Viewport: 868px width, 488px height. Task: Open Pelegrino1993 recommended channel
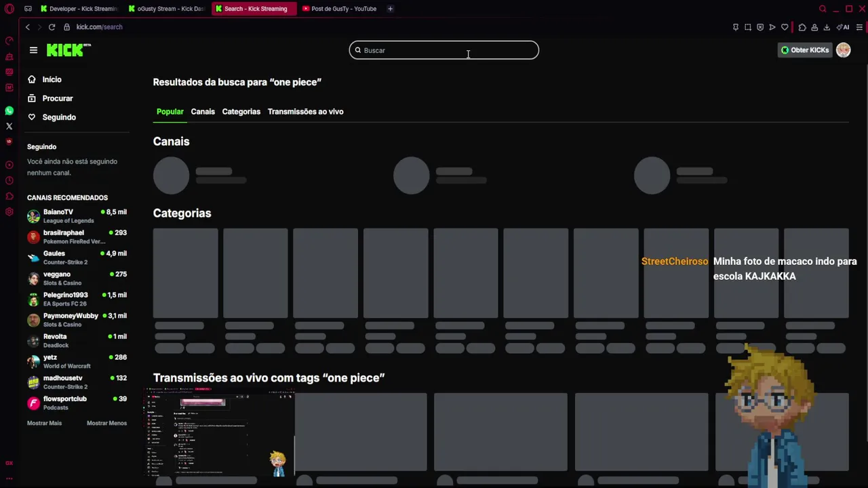pos(77,299)
